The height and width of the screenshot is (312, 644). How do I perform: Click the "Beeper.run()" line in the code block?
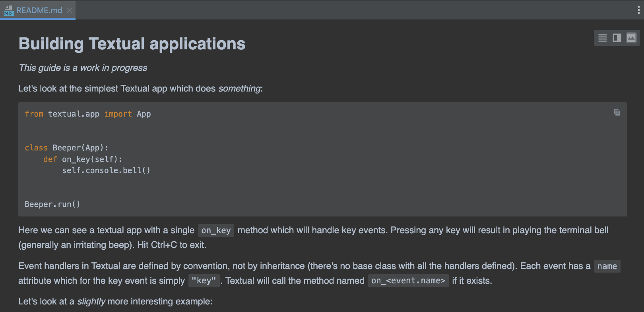pyautogui.click(x=52, y=204)
